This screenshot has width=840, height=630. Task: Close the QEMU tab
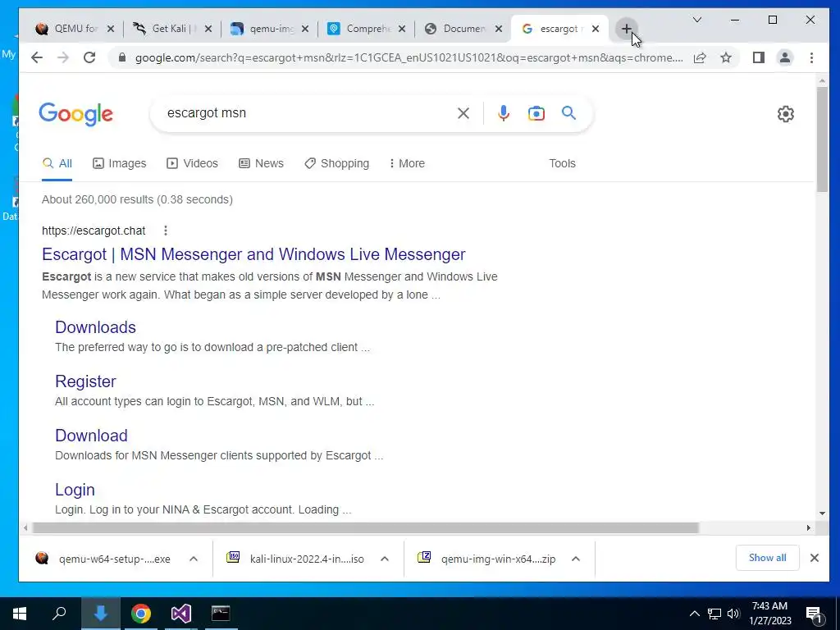click(x=111, y=29)
